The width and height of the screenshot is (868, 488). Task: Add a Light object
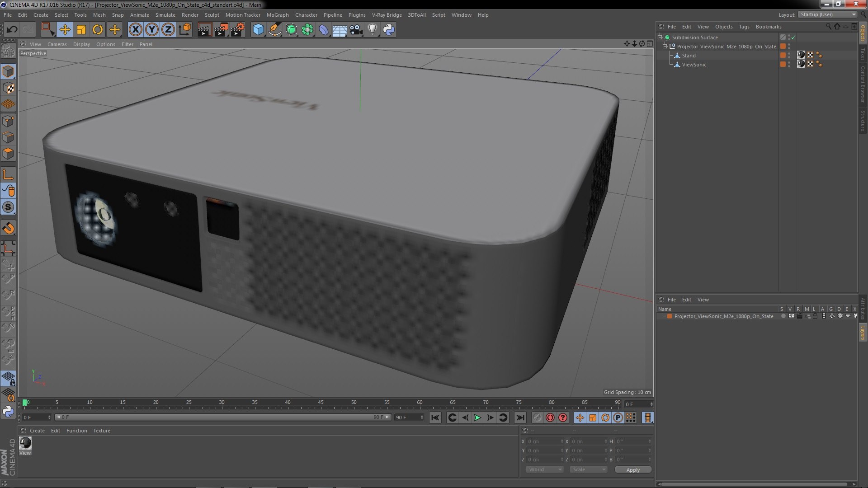(x=373, y=30)
